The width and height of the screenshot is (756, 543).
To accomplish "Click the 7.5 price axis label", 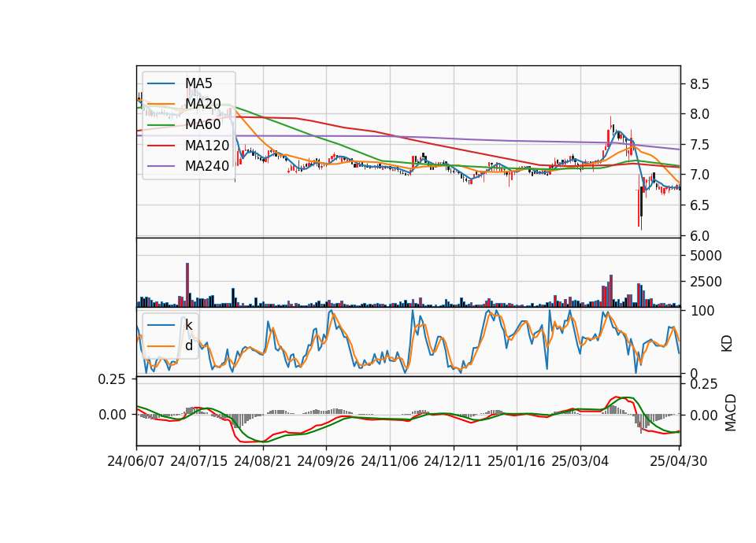I will (x=699, y=145).
